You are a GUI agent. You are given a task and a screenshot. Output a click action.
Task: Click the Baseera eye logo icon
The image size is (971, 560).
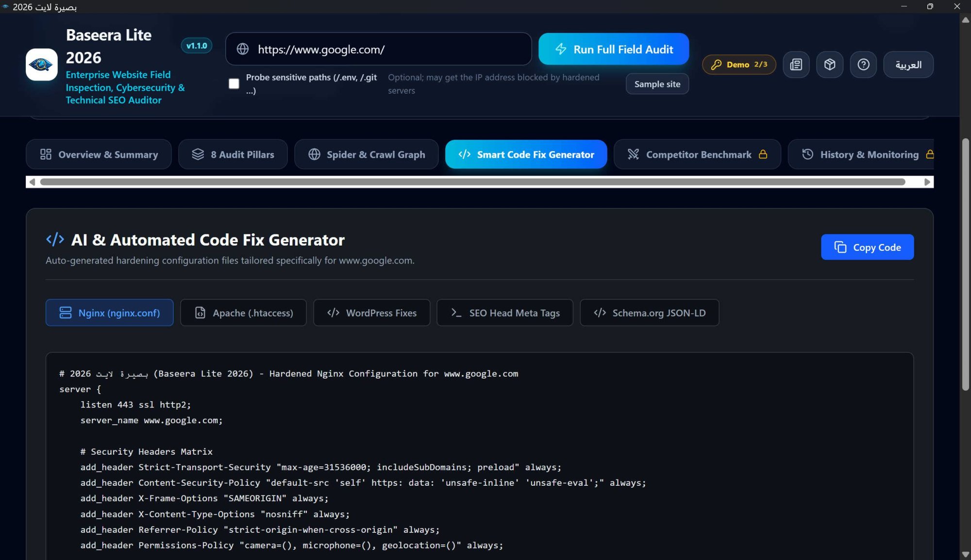tap(41, 65)
